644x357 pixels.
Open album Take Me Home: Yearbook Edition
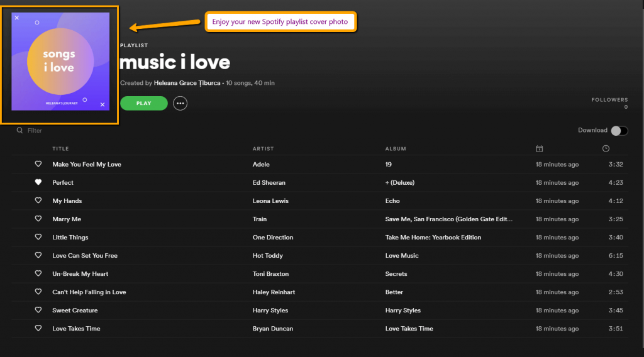pyautogui.click(x=433, y=237)
